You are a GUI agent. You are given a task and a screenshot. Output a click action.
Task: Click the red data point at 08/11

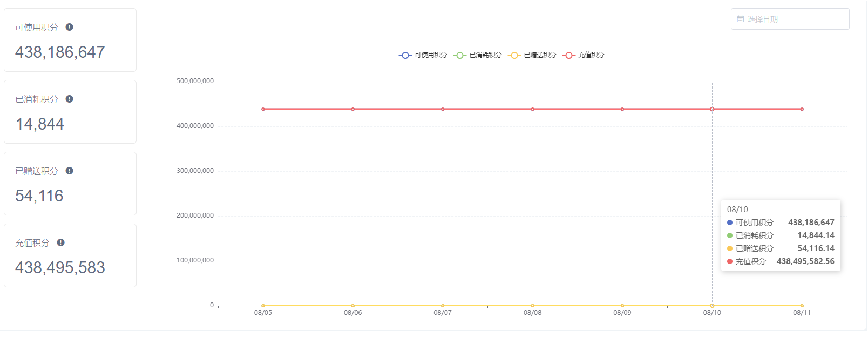point(802,109)
